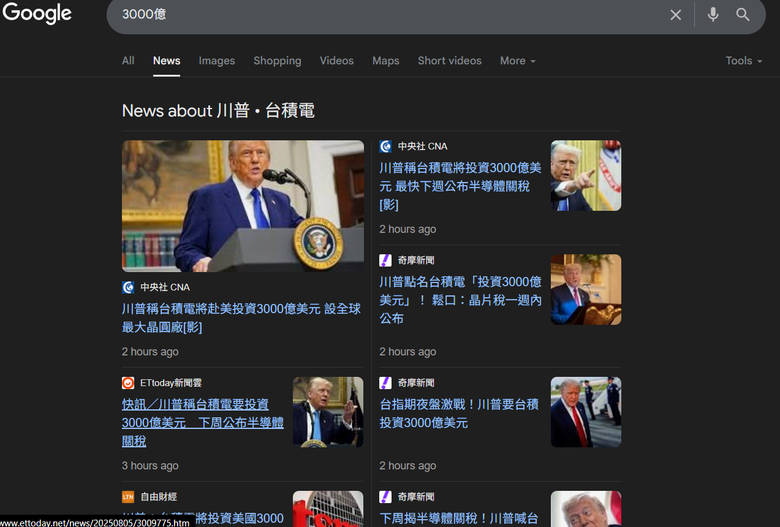Click the ETtoday新聞雲 source icon

pyautogui.click(x=128, y=383)
